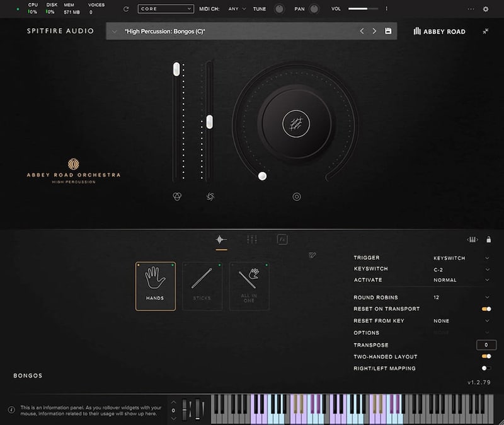Select the STICKS technique

[x=202, y=286]
